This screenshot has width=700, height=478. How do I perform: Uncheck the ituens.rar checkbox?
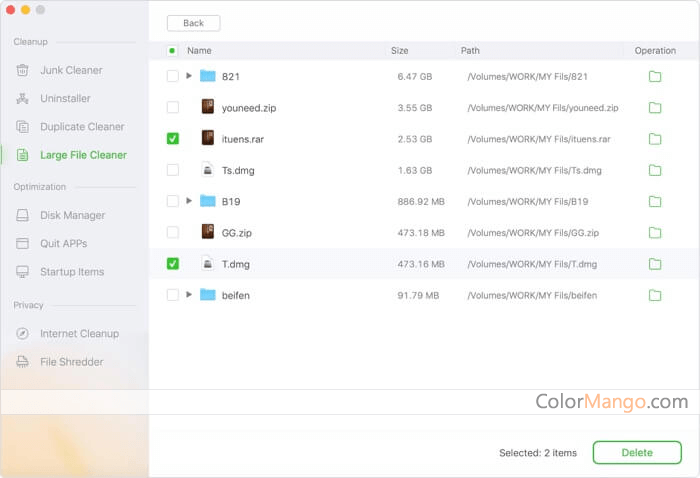tap(173, 139)
